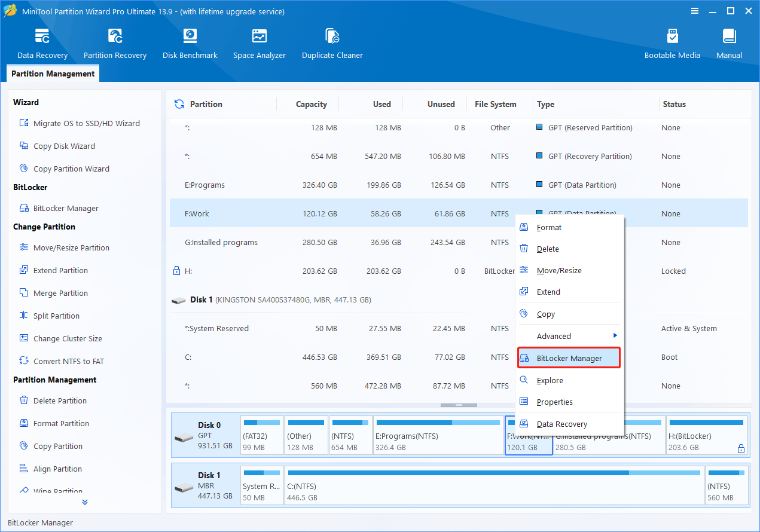The image size is (760, 532).
Task: Open Disk Benchmark tool
Action: 190,44
